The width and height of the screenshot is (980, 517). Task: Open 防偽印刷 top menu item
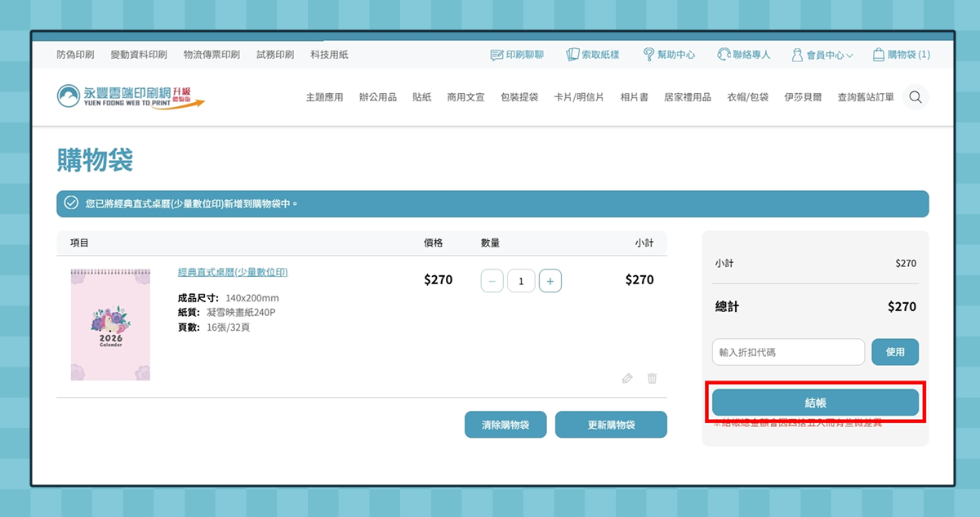tap(75, 55)
